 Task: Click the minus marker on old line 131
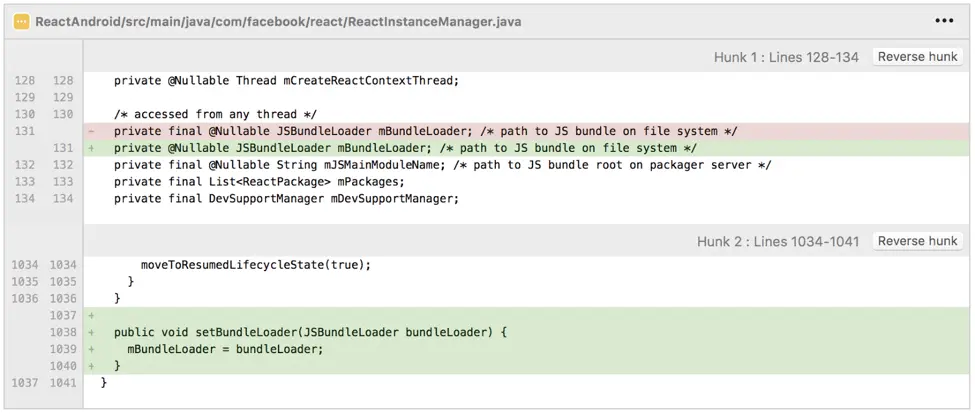tap(92, 131)
